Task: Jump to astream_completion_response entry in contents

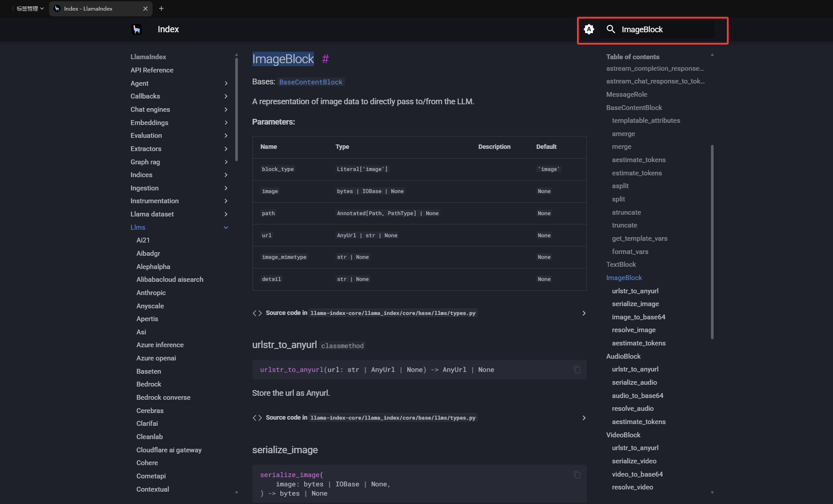Action: 655,68
